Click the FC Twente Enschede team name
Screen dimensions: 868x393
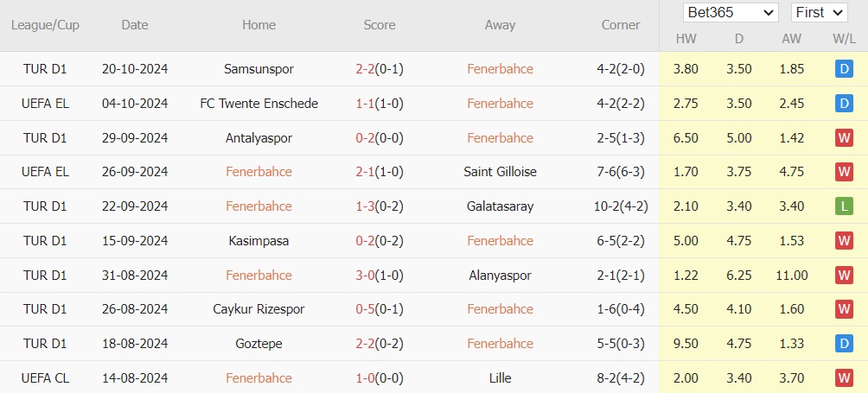click(258, 104)
